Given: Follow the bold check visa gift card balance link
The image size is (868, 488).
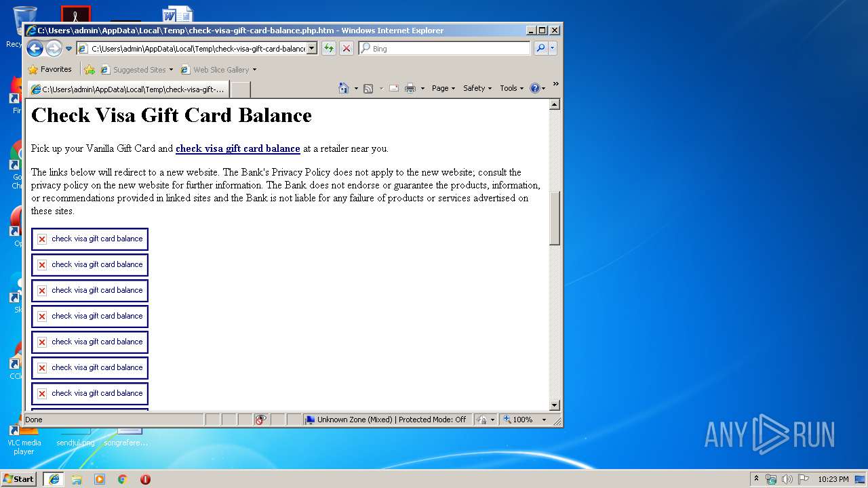Looking at the screenshot, I should tap(238, 148).
